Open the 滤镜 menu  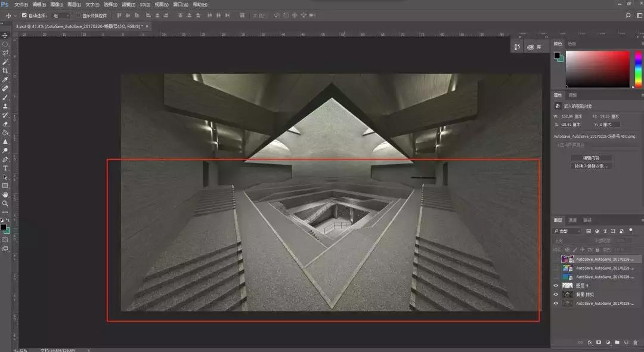point(128,5)
